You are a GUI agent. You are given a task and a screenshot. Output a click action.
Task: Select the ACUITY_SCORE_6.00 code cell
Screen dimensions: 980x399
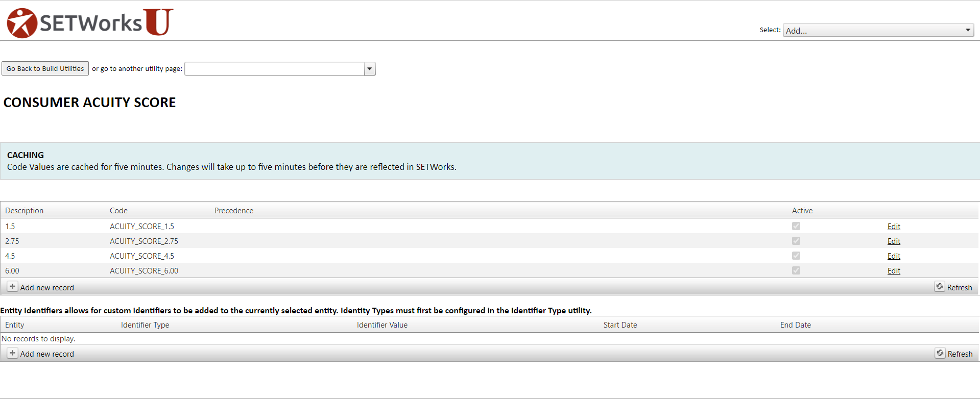(x=144, y=271)
